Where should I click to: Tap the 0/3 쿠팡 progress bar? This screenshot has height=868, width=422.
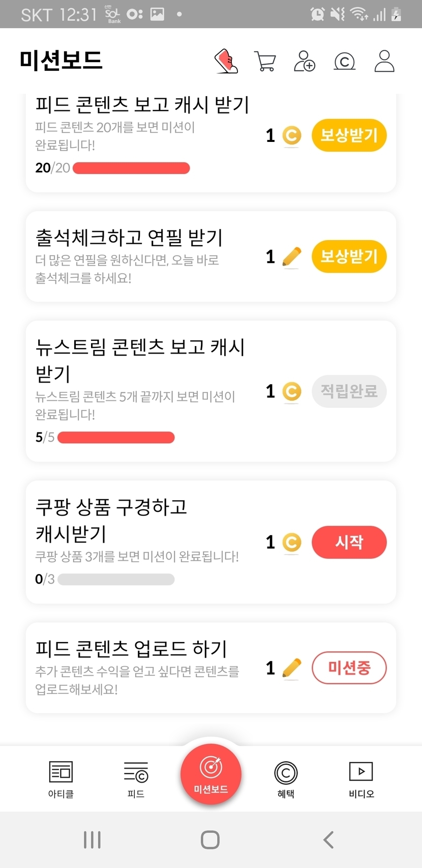116,579
